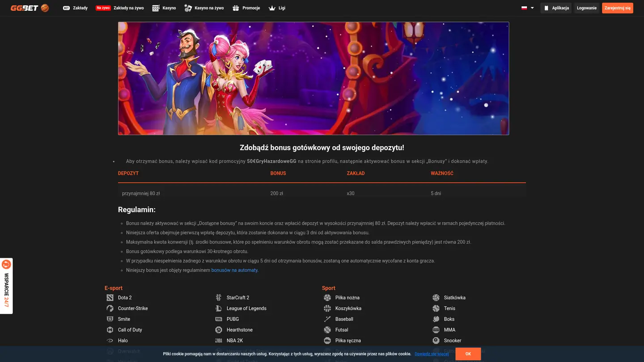This screenshot has width=644, height=362.
Task: Open the Hearthstone link
Action: [x=240, y=330]
